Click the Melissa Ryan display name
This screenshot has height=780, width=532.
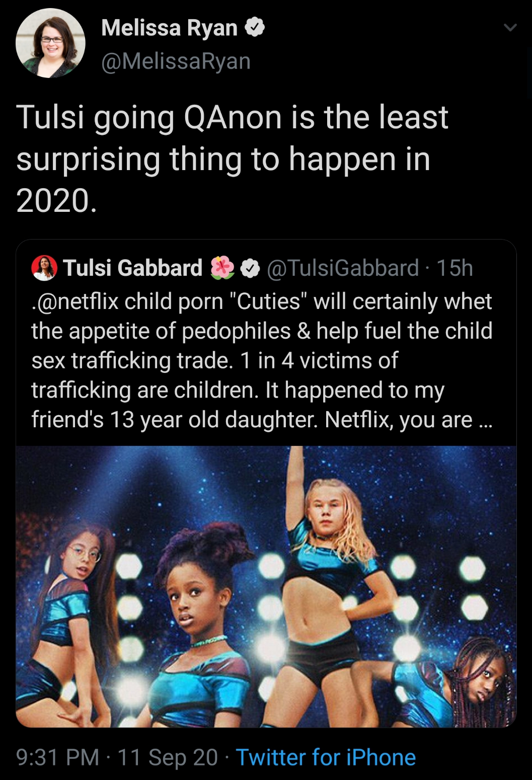tap(169, 28)
